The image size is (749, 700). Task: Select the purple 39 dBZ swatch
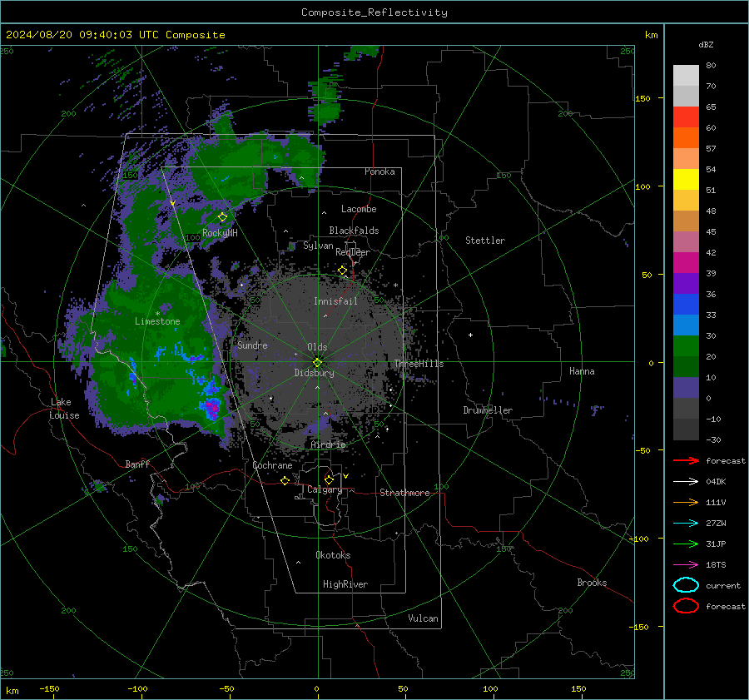point(686,283)
